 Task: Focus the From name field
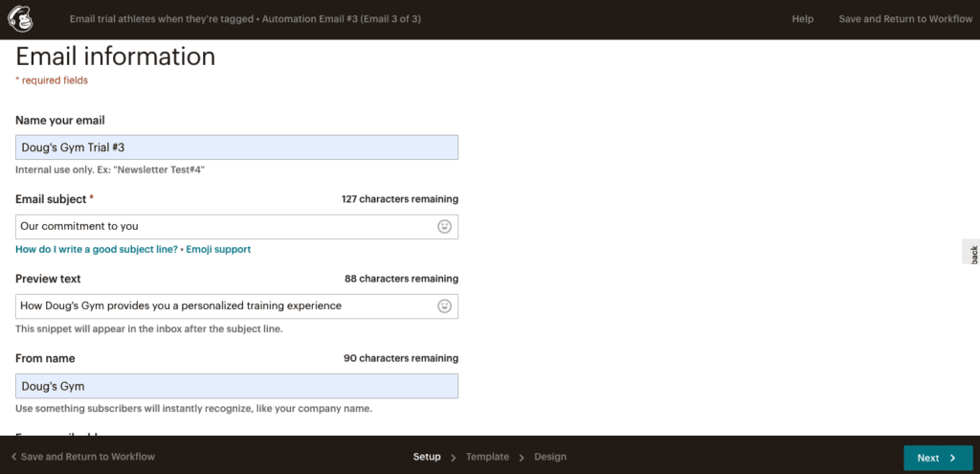(x=237, y=386)
